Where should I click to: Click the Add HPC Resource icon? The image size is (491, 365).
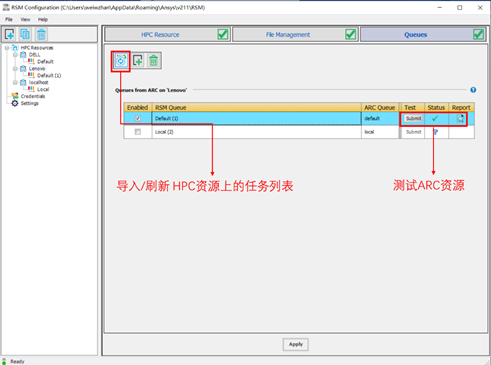pyautogui.click(x=9, y=34)
